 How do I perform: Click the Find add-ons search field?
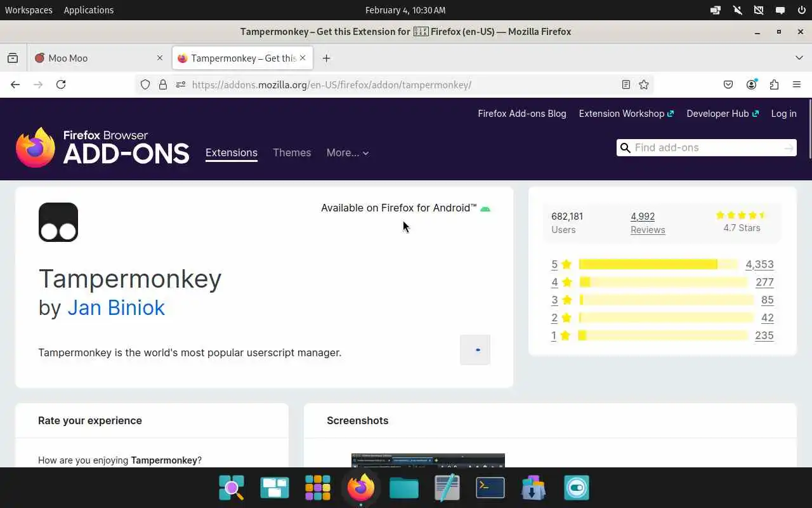pos(707,147)
